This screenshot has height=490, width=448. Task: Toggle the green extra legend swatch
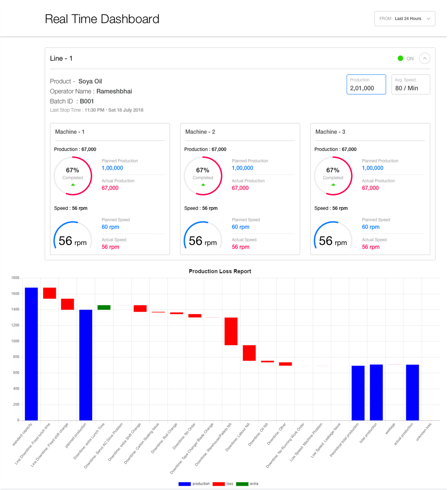coord(242,484)
